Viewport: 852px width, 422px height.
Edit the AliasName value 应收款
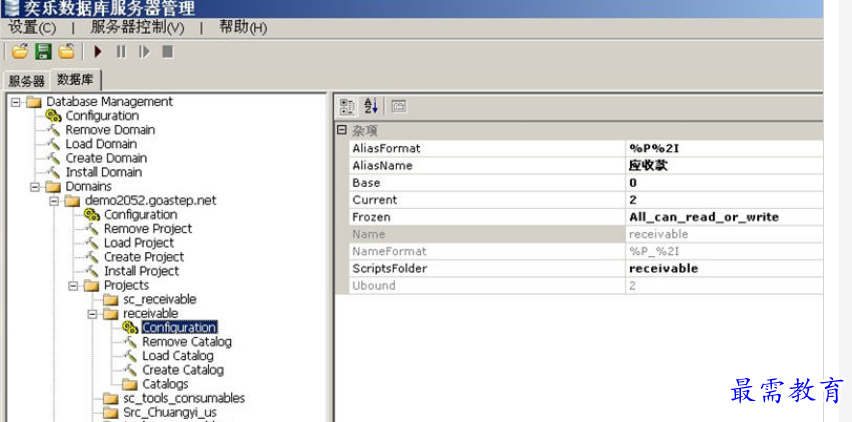point(724,166)
